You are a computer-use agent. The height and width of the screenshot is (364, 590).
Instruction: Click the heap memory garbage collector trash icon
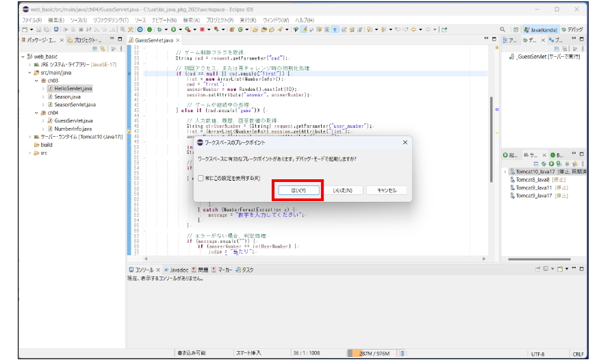coord(401,354)
